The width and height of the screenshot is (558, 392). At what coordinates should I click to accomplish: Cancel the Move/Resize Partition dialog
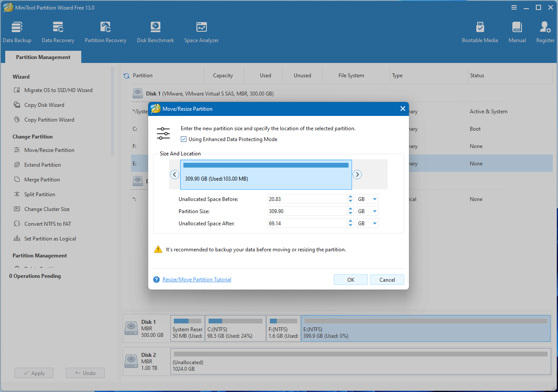(x=387, y=280)
